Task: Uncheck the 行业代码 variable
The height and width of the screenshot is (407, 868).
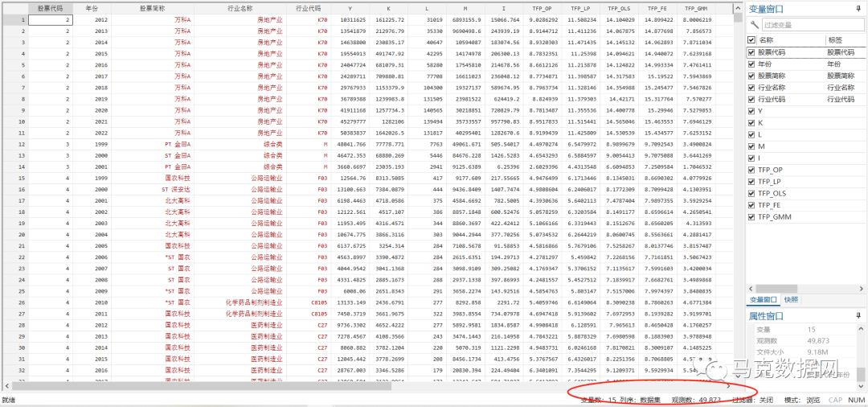Action: pos(751,99)
